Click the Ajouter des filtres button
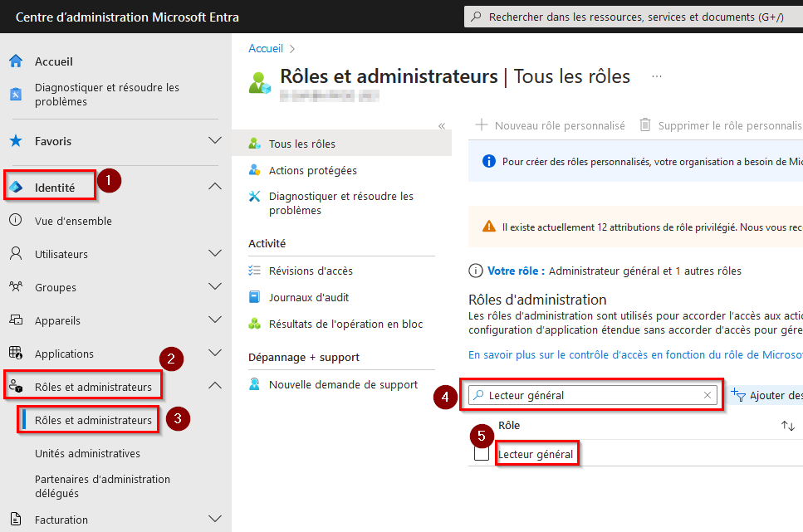 click(766, 395)
